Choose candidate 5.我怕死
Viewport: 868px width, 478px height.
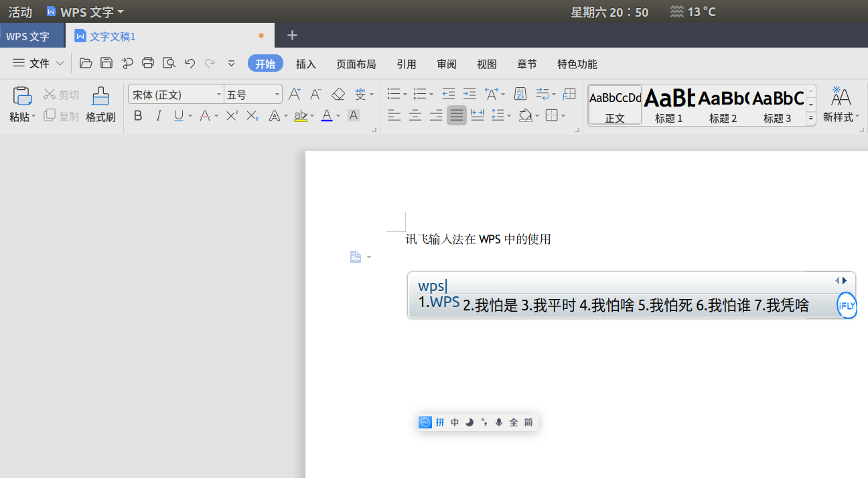point(665,306)
